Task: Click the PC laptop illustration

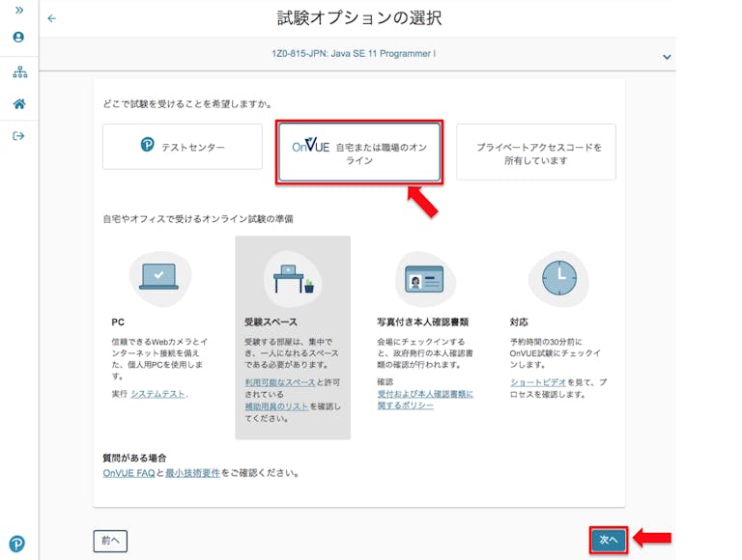Action: 160,278
